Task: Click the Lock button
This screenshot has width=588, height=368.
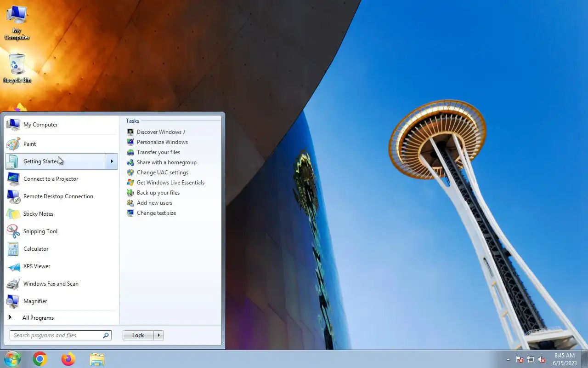Action: click(x=138, y=335)
